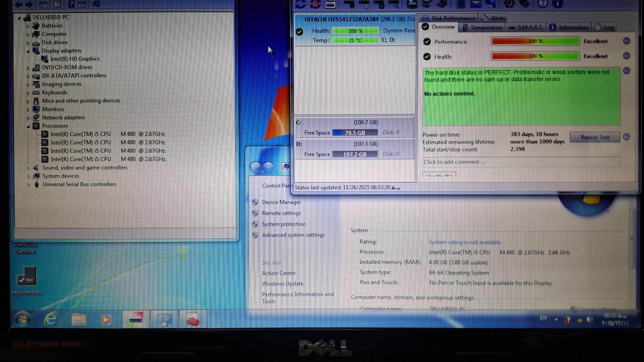
Task: Open the send email report icon
Action: [476, 4]
